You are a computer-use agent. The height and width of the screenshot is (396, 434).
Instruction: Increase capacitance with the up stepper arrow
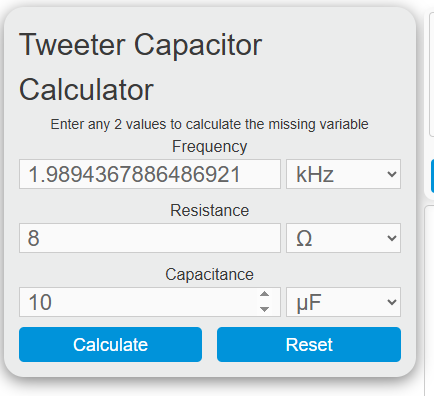click(x=264, y=294)
